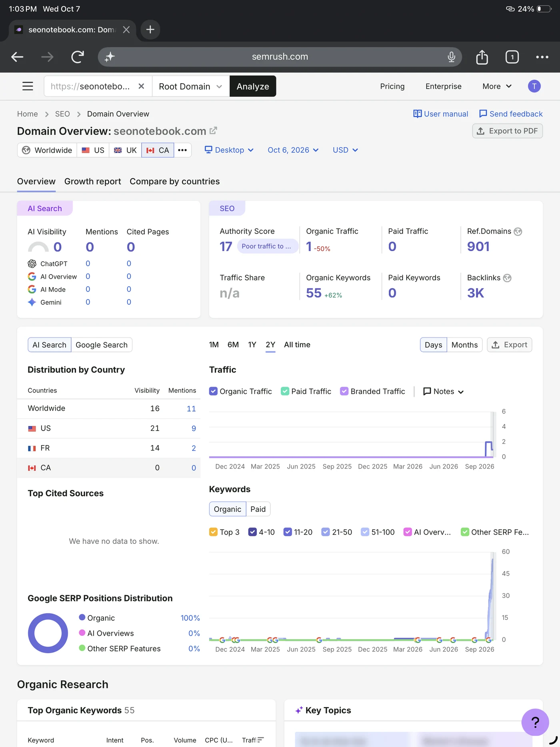
Task: Clear the seonotebook URL search field
Action: 141,86
